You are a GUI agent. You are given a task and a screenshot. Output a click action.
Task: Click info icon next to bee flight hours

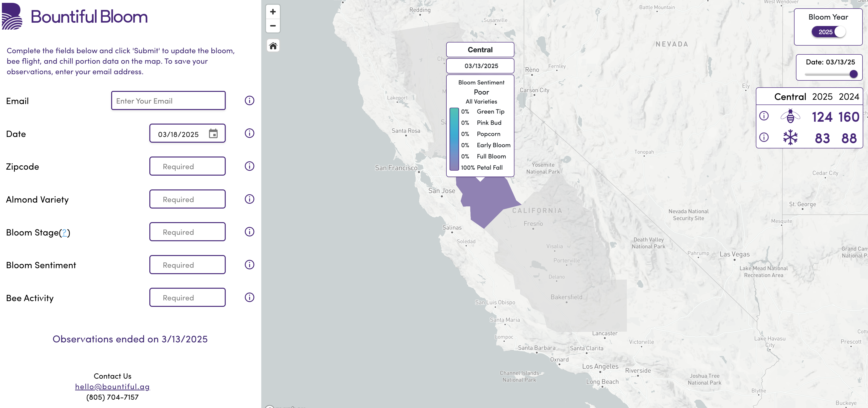pyautogui.click(x=763, y=116)
